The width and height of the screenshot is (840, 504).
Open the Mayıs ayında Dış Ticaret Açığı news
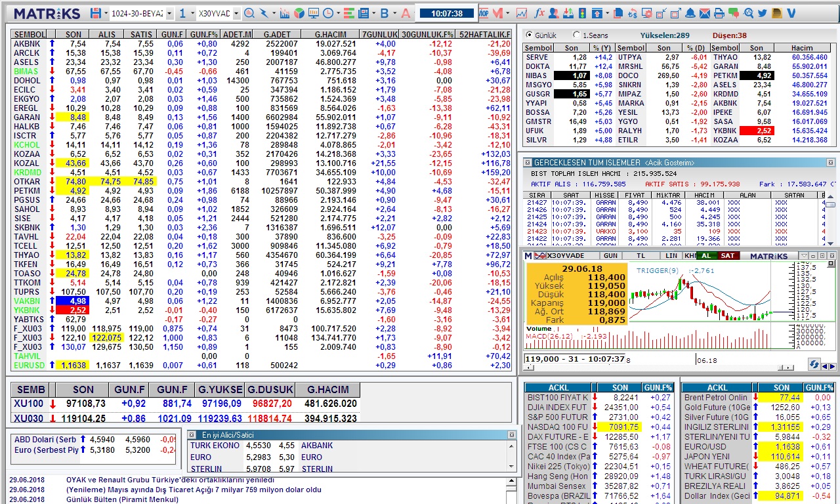click(194, 490)
